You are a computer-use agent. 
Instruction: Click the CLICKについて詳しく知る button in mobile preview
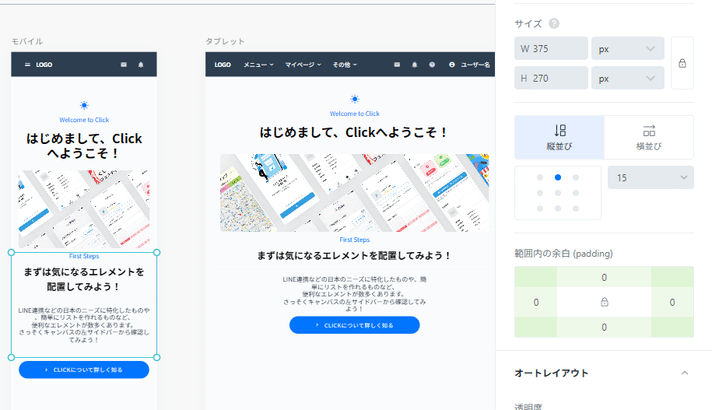tap(84, 370)
